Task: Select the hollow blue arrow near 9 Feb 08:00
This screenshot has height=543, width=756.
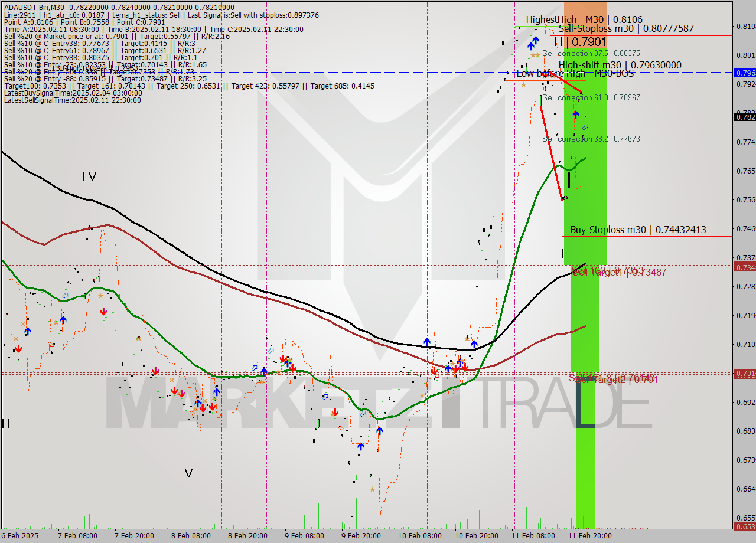Action: tap(271, 351)
